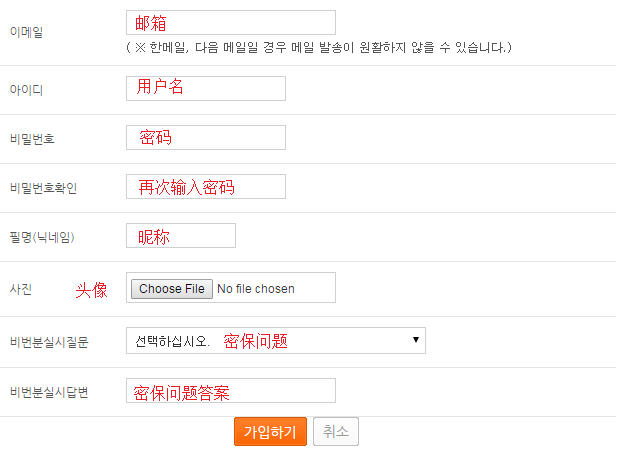Viewport: 636px width, 464px height.
Task: Click the 비번분실시답변 answer input field
Action: click(230, 390)
